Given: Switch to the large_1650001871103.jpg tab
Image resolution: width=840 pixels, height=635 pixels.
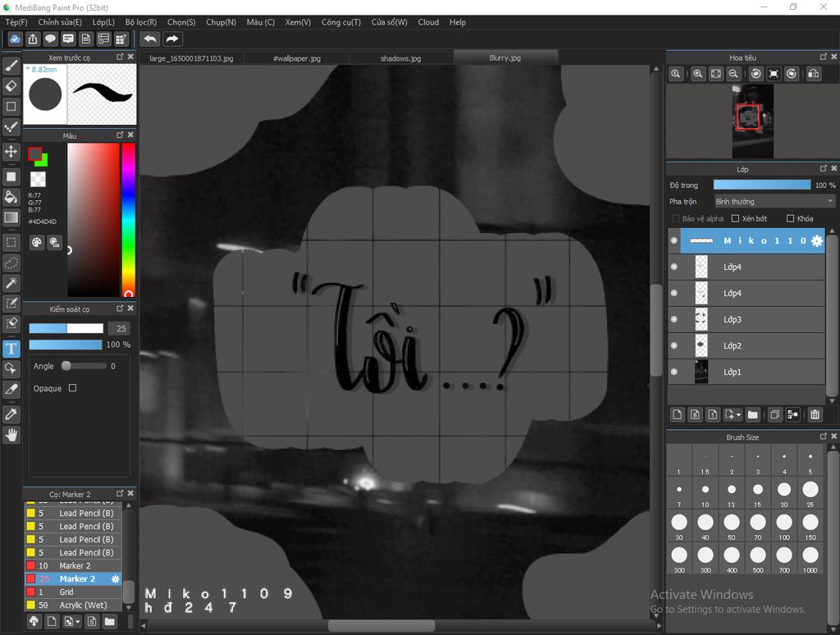Looking at the screenshot, I should point(191,58).
